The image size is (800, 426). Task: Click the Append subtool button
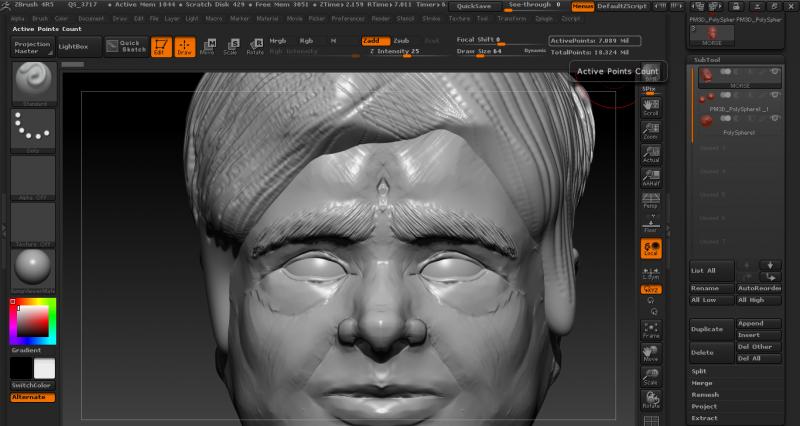[x=759, y=323]
